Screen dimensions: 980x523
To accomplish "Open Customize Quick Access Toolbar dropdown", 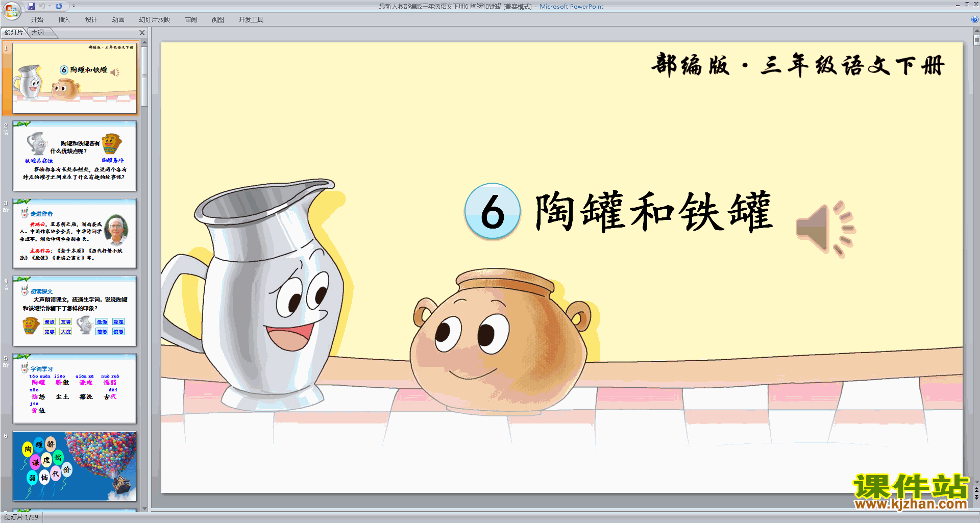I will click(x=73, y=6).
